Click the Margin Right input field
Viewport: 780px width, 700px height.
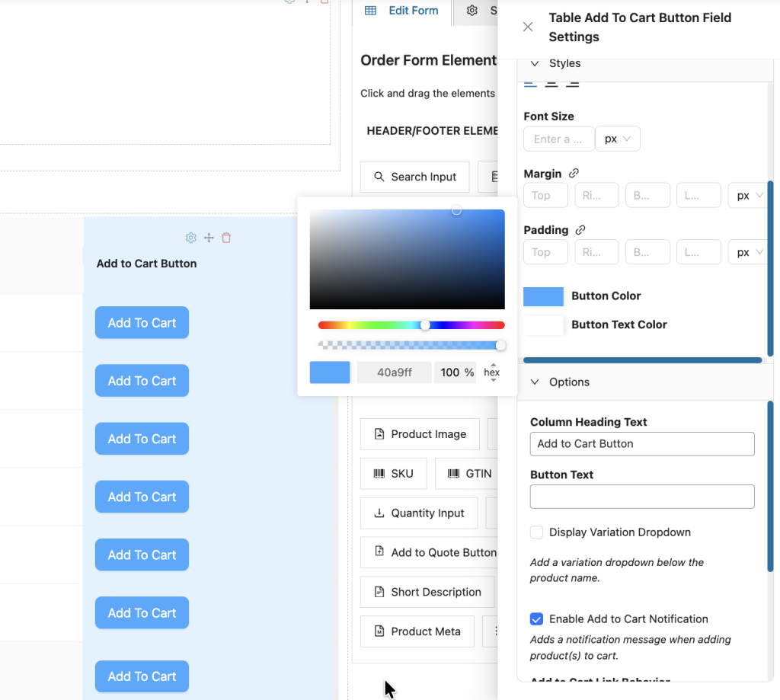coord(597,196)
